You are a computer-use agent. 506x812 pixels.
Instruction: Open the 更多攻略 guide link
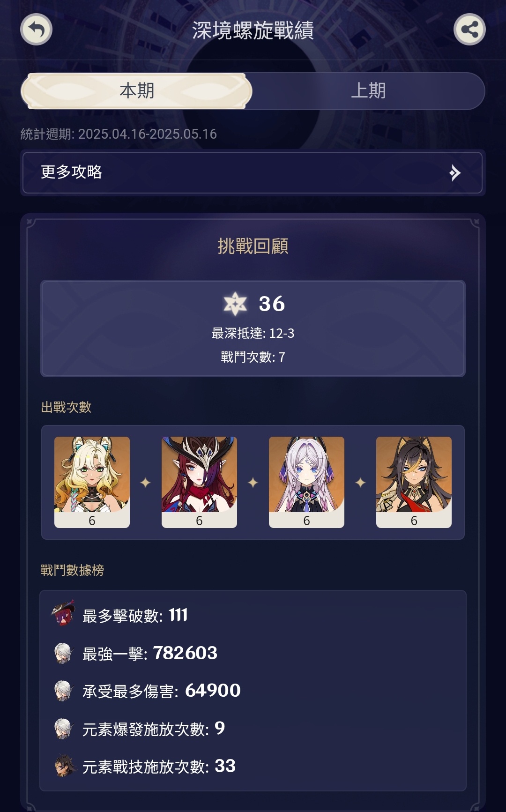(x=253, y=172)
